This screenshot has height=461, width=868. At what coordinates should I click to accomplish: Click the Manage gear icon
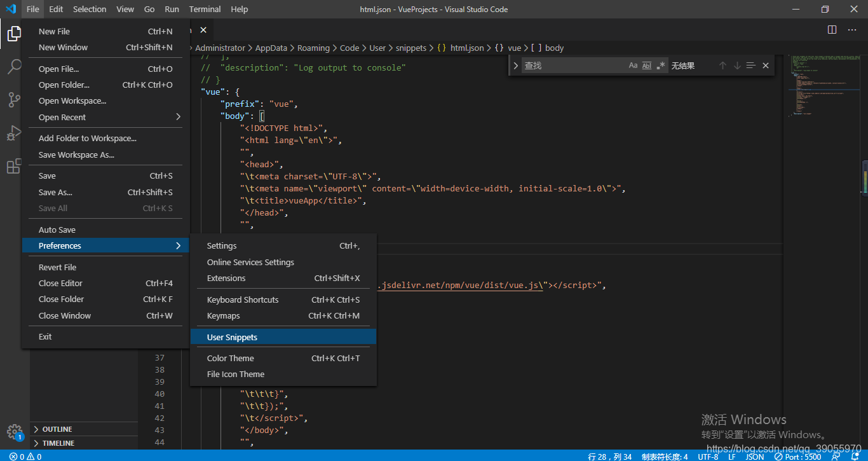coord(14,432)
